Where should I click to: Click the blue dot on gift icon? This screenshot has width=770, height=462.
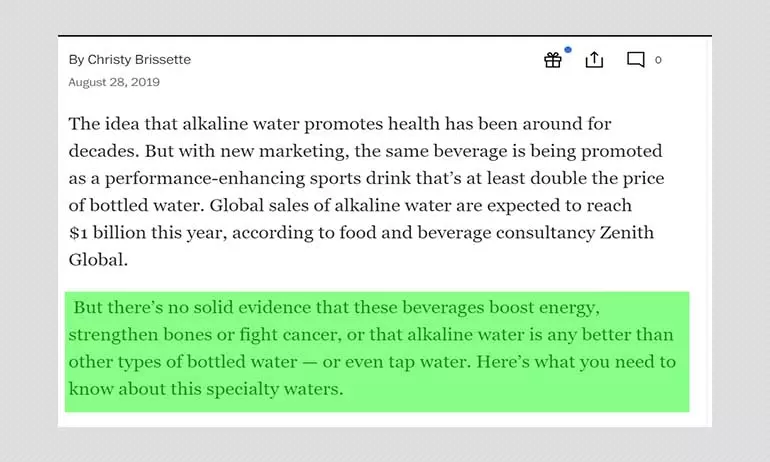568,50
